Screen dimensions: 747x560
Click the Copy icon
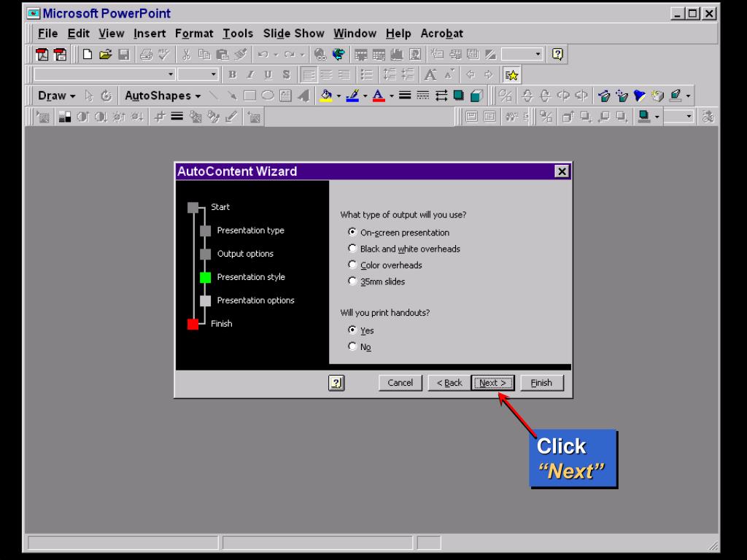[204, 54]
